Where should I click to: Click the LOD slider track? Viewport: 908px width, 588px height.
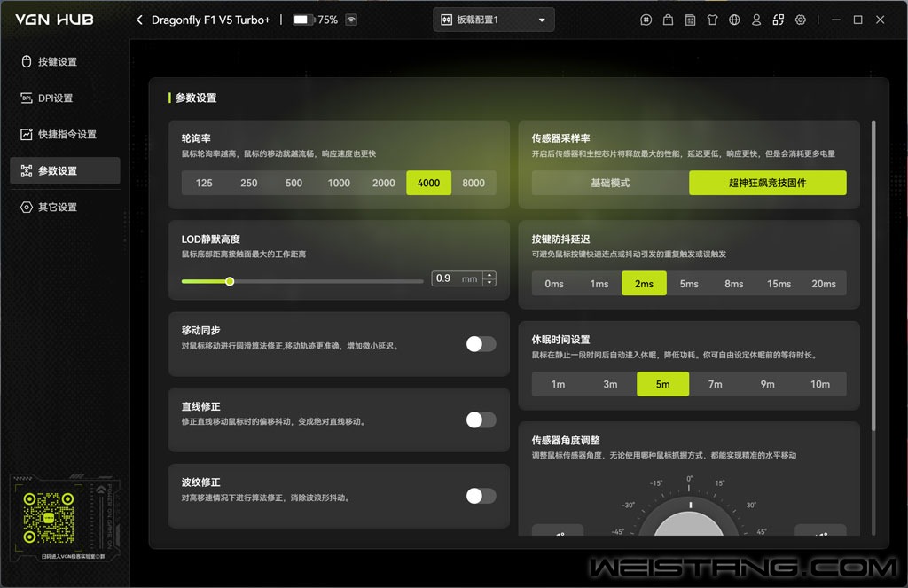pyautogui.click(x=302, y=281)
